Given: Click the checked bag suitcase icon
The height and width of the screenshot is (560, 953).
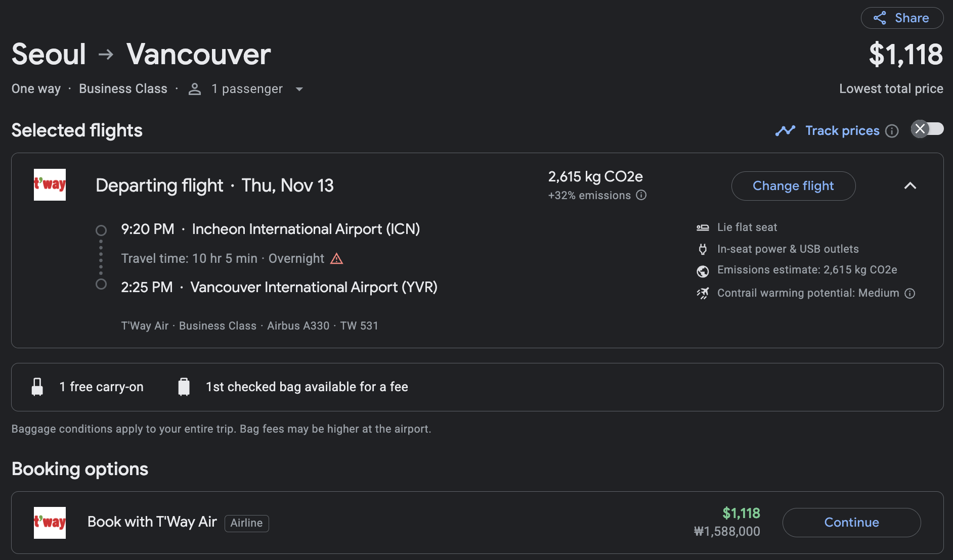Looking at the screenshot, I should click(x=184, y=387).
